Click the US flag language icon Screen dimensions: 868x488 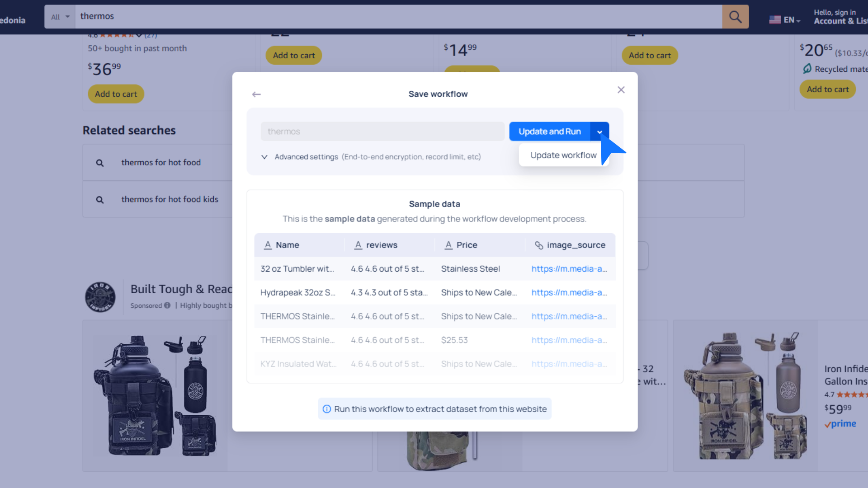(x=775, y=20)
